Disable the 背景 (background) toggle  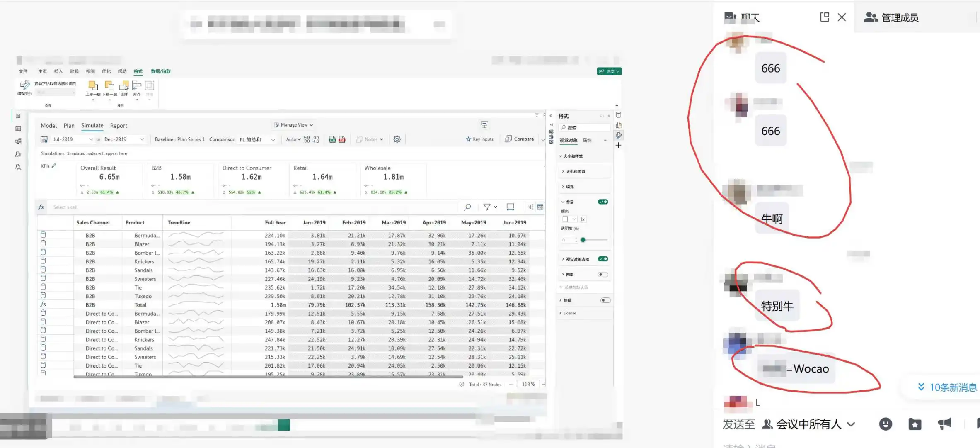click(603, 202)
